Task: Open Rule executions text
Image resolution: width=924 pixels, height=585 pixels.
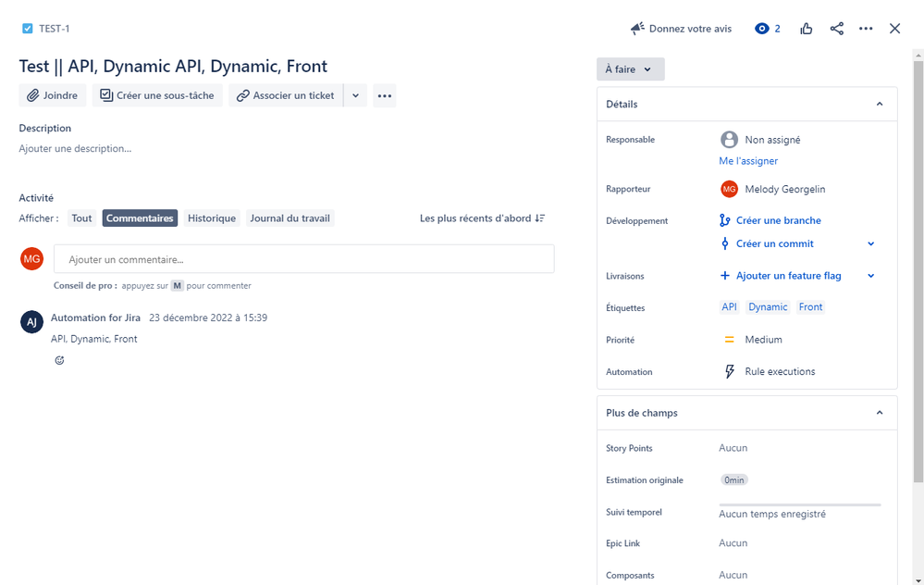Action: pos(780,371)
